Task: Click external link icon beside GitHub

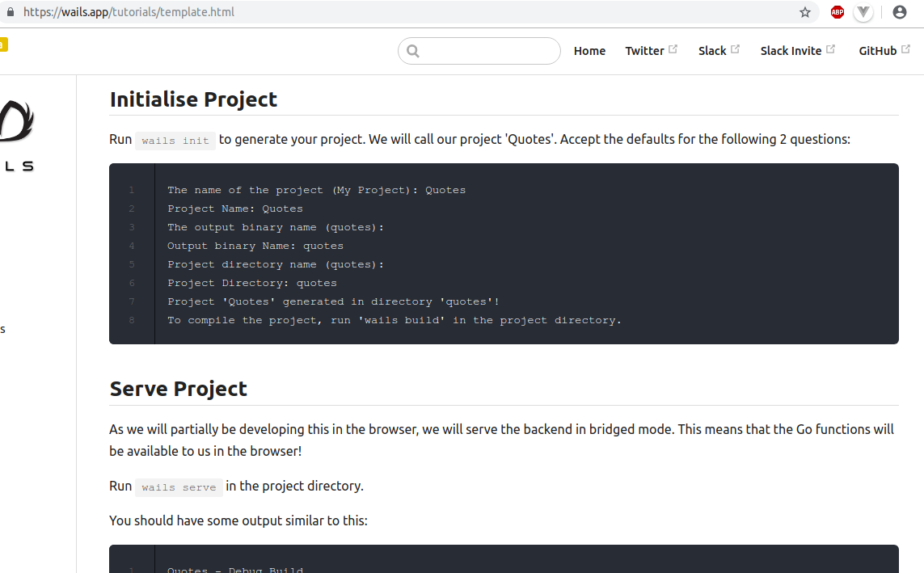Action: pos(905,49)
